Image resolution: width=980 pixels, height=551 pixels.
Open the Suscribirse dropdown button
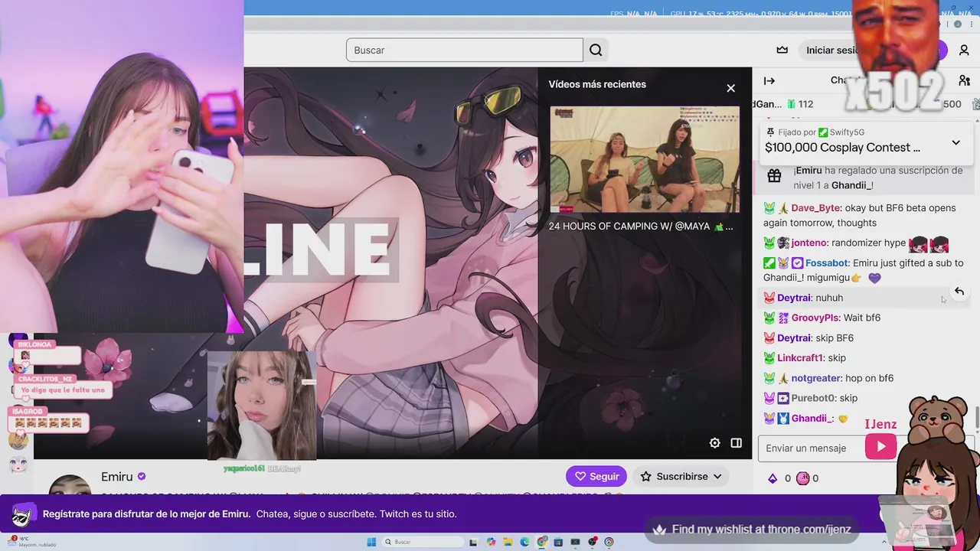pyautogui.click(x=681, y=476)
